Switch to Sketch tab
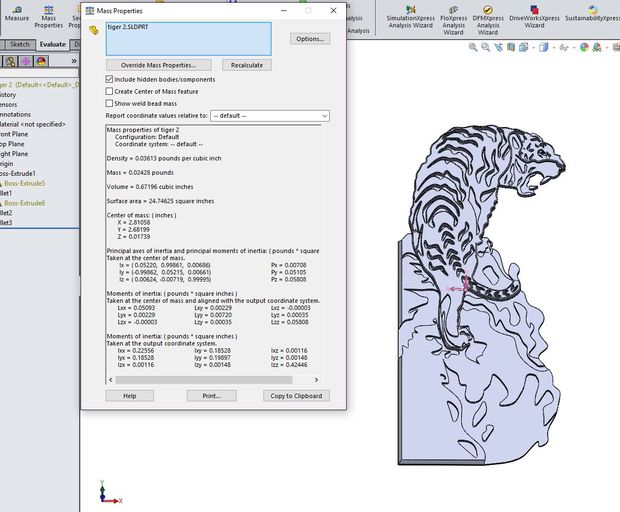 pos(19,44)
